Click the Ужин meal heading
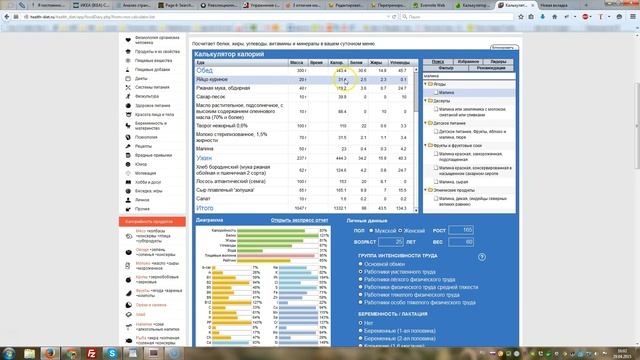Viewport: 640px width, 360px height. 204,158
